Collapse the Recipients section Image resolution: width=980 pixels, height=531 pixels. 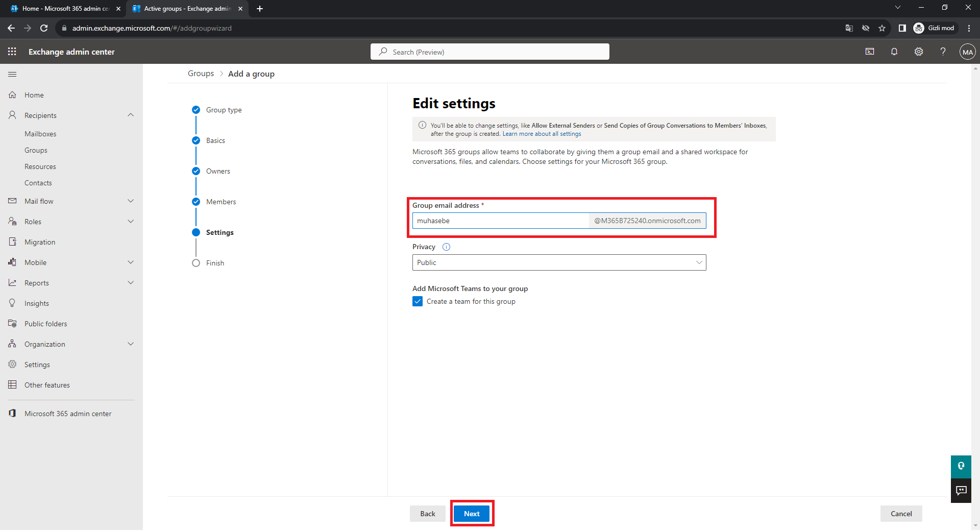[131, 115]
